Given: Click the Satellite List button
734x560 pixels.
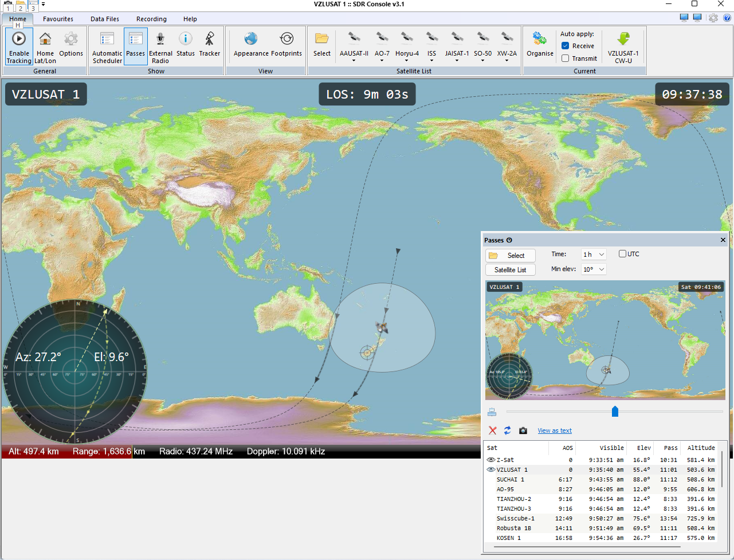Looking at the screenshot, I should [510, 270].
